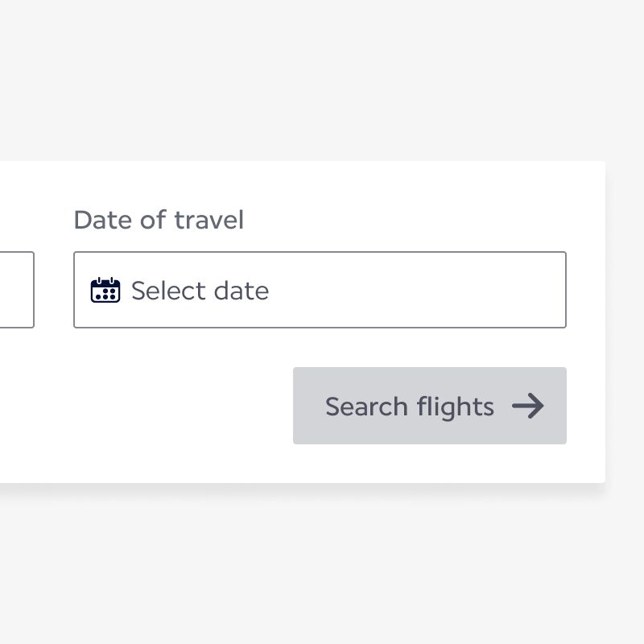Click the Search flights label text

click(409, 407)
